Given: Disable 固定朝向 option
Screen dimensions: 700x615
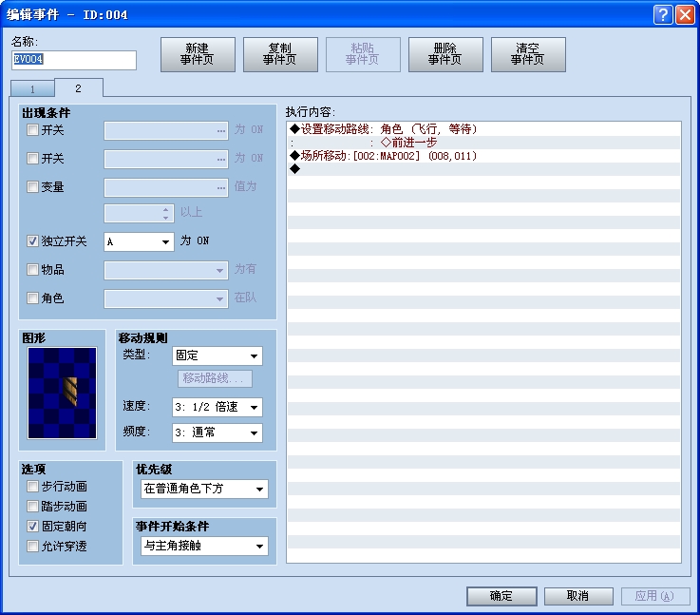Looking at the screenshot, I should click(x=33, y=526).
